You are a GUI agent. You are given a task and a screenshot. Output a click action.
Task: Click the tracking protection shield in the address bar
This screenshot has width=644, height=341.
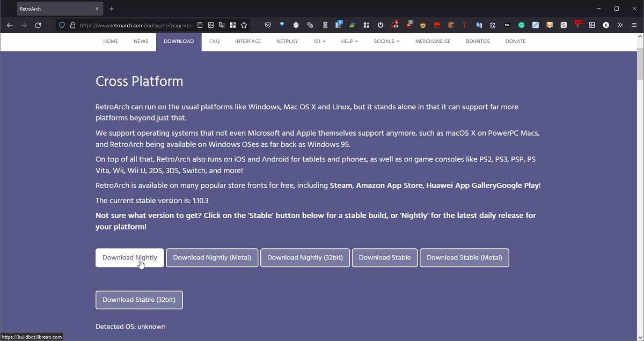coord(62,25)
